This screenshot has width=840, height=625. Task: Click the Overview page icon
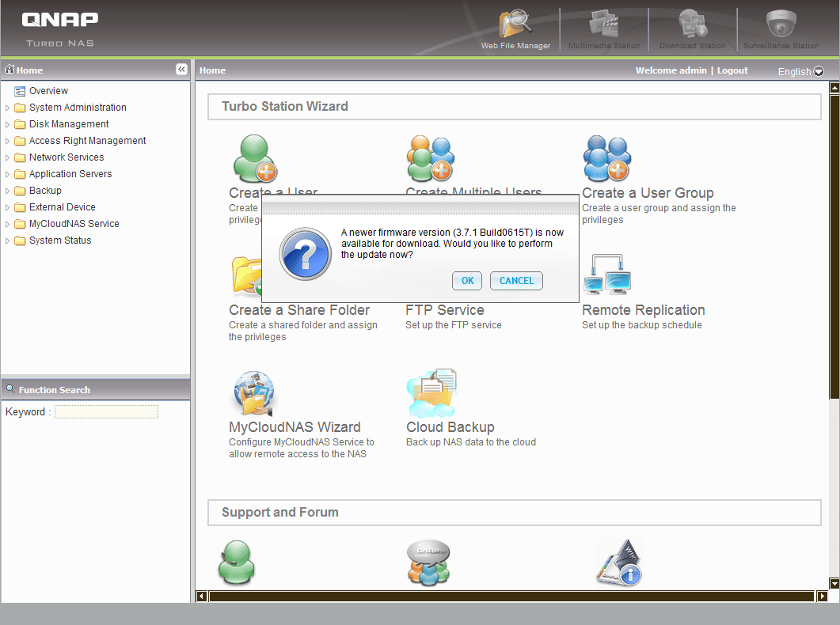tap(20, 91)
